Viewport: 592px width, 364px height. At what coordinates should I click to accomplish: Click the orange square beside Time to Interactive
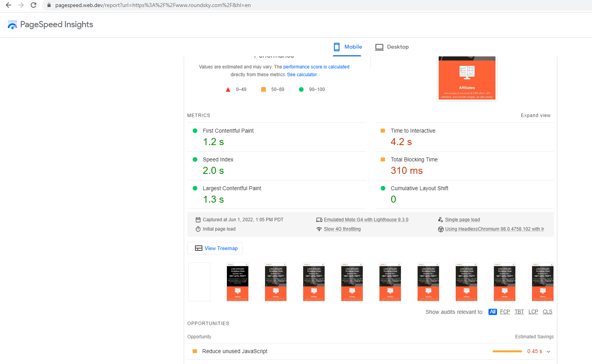[383, 131]
